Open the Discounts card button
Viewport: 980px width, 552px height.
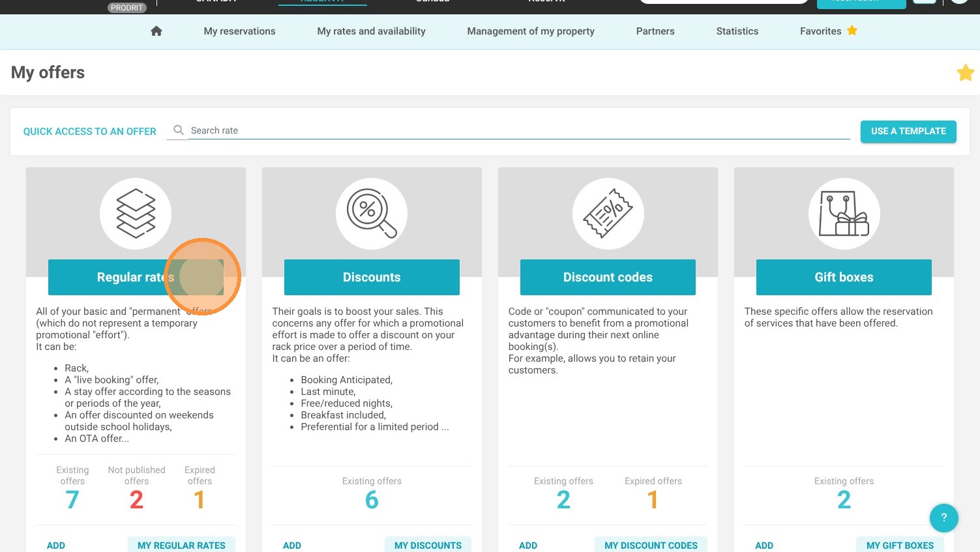372,277
